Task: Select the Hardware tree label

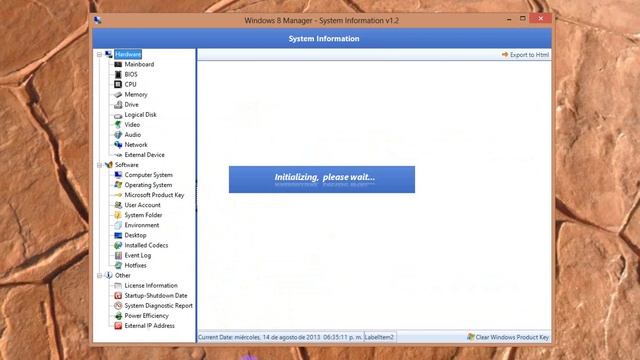Action: pyautogui.click(x=128, y=54)
